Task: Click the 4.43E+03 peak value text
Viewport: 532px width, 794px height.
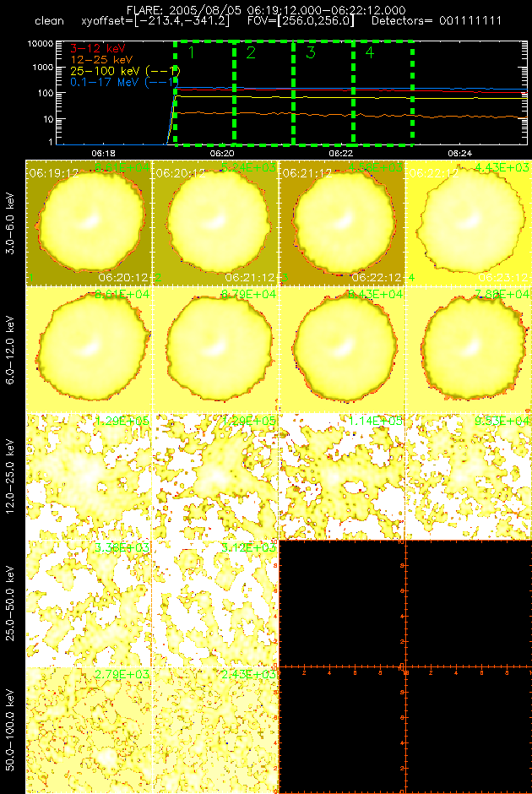Action: [x=502, y=167]
